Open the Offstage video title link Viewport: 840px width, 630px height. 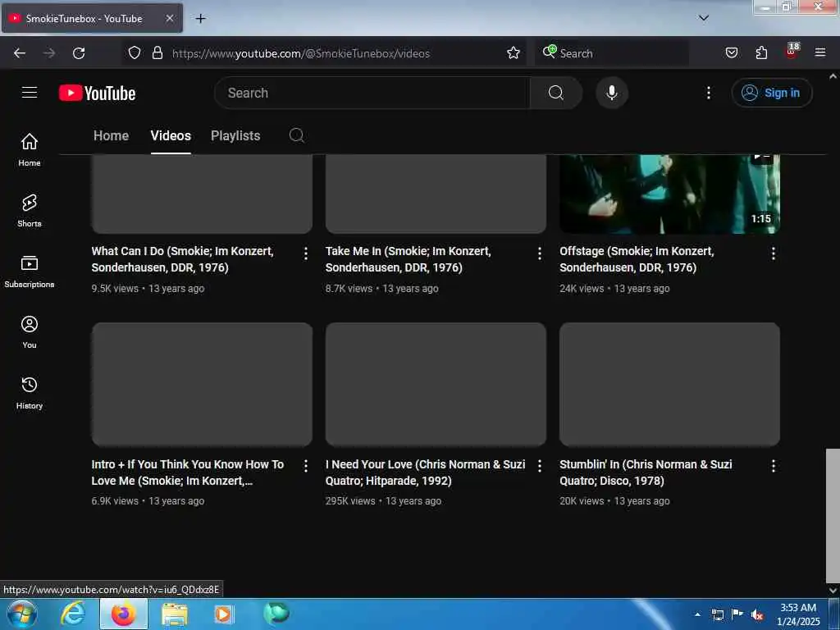[x=637, y=259]
